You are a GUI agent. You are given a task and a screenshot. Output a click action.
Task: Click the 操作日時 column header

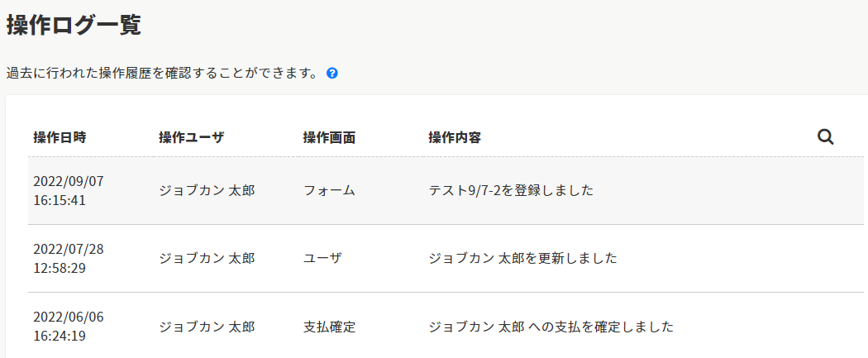point(60,137)
